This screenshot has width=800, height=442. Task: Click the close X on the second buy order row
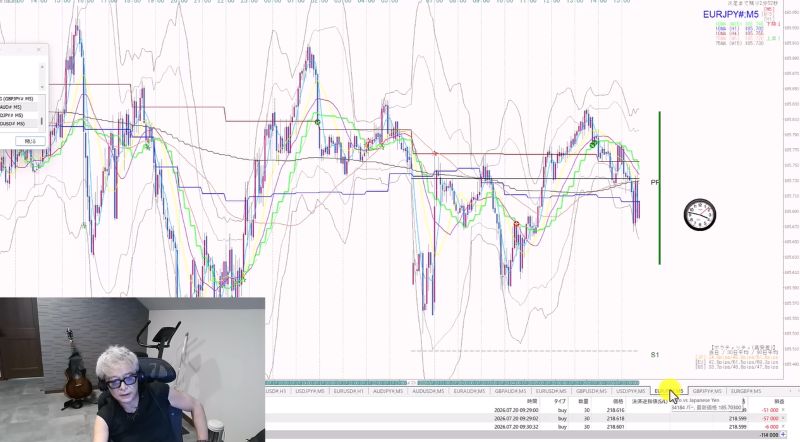pos(783,418)
